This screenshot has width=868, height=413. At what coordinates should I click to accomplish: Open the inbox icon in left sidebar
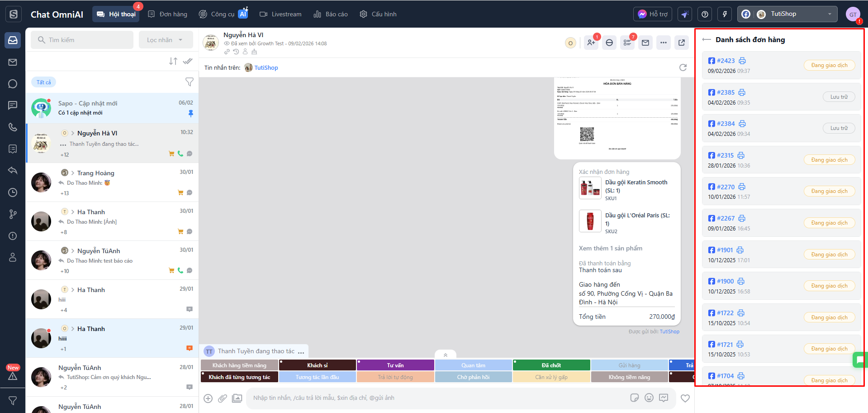click(x=13, y=40)
